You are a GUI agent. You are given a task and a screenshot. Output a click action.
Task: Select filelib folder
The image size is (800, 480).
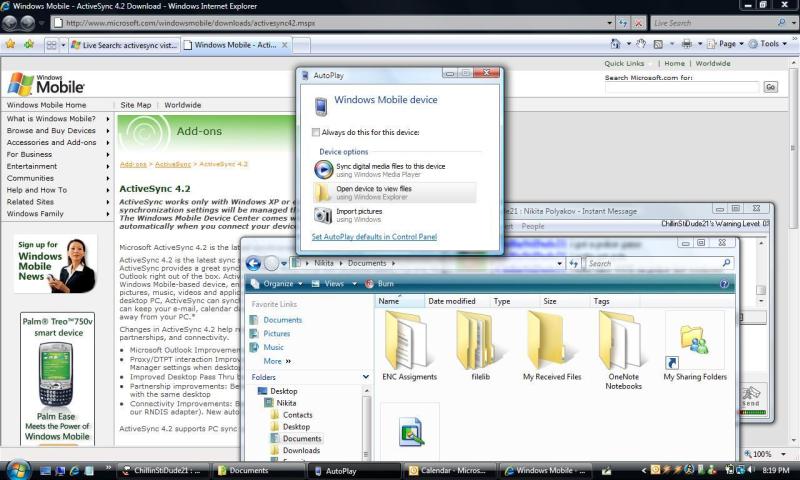[481, 346]
